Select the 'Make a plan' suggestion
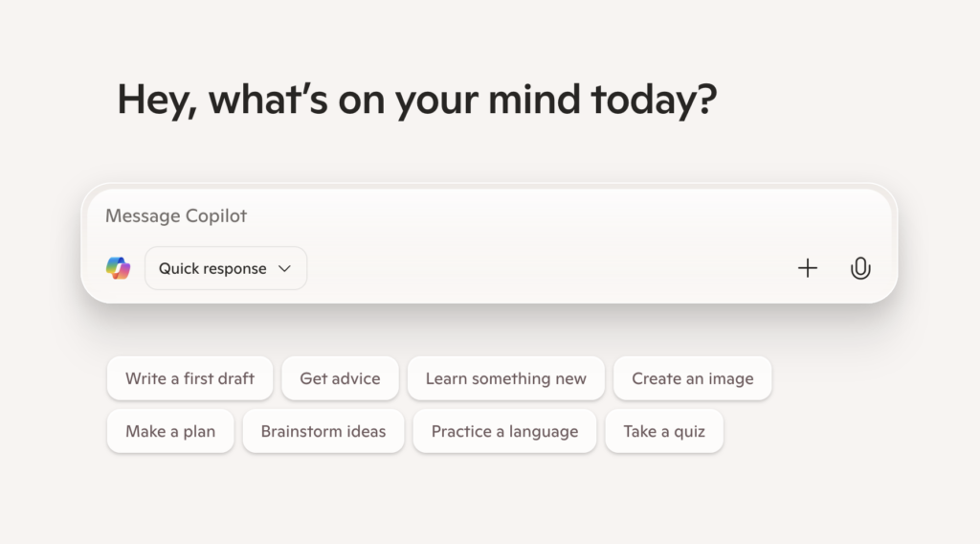 click(170, 431)
